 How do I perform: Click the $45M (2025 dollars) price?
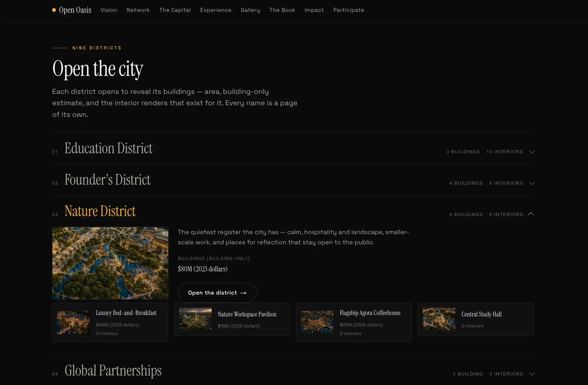pyautogui.click(x=118, y=325)
